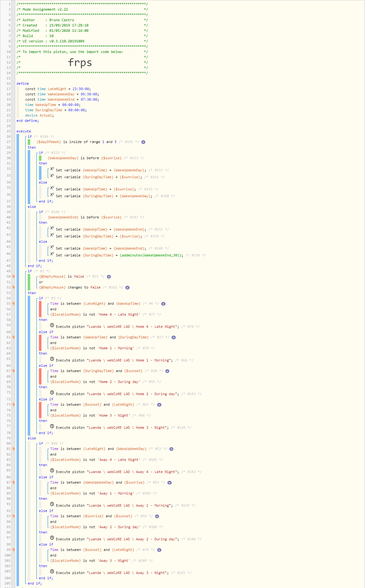Click the clock icon before 'Away 3 - Night' piston

(x=52, y=571)
